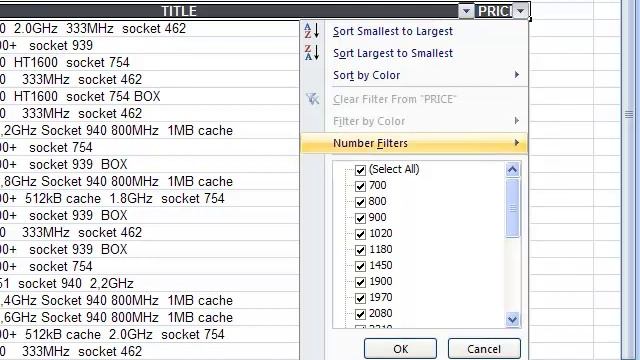The height and width of the screenshot is (360, 640).
Task: Select the cell '8GHz Socket 940 800MHz 1MB cache'
Action: [x=149, y=181]
